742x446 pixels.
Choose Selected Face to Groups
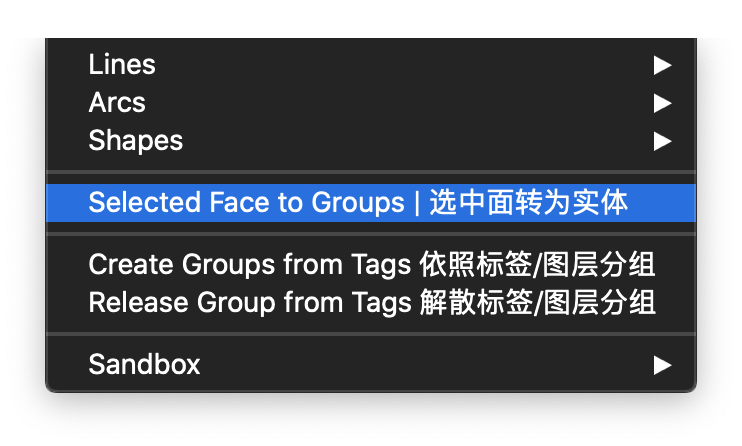(x=371, y=203)
